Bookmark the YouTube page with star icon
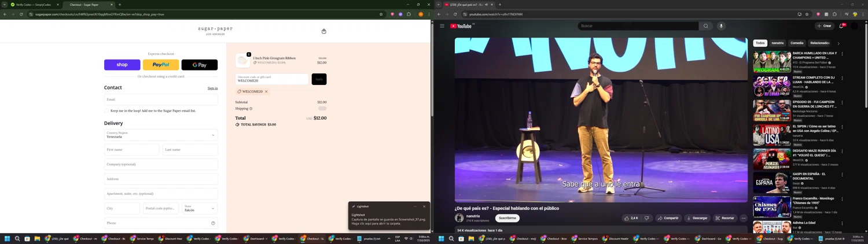Image resolution: width=868 pixels, height=244 pixels. (x=807, y=14)
